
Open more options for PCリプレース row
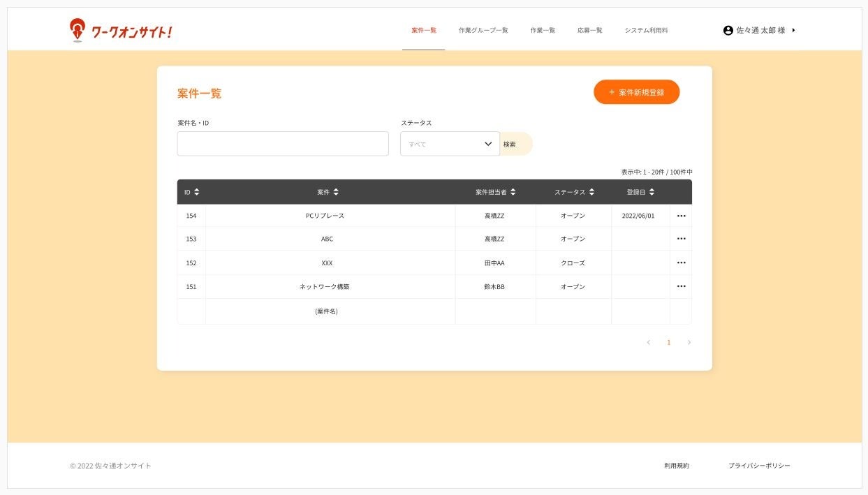tap(682, 216)
